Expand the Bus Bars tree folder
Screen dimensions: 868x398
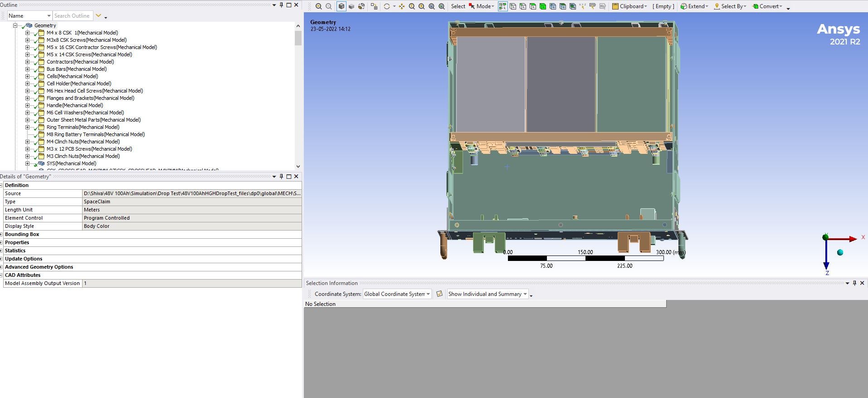(x=28, y=69)
